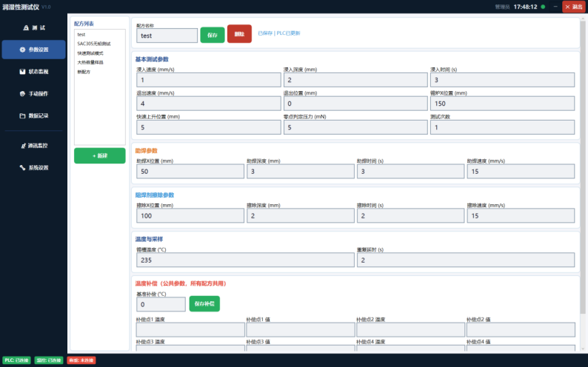Image resolution: width=588 pixels, height=367 pixels.
Task: Open 系统设置 in the sidebar
Action: 33,167
